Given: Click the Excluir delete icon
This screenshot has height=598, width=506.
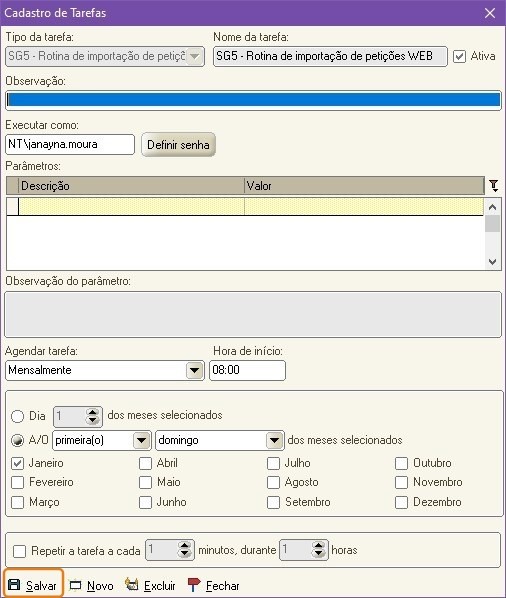Looking at the screenshot, I should [x=132, y=584].
